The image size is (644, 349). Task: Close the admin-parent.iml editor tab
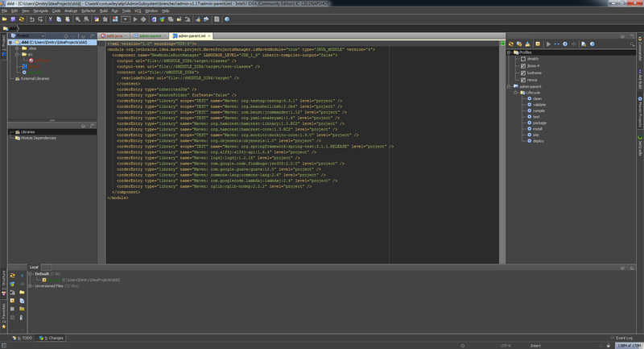209,36
